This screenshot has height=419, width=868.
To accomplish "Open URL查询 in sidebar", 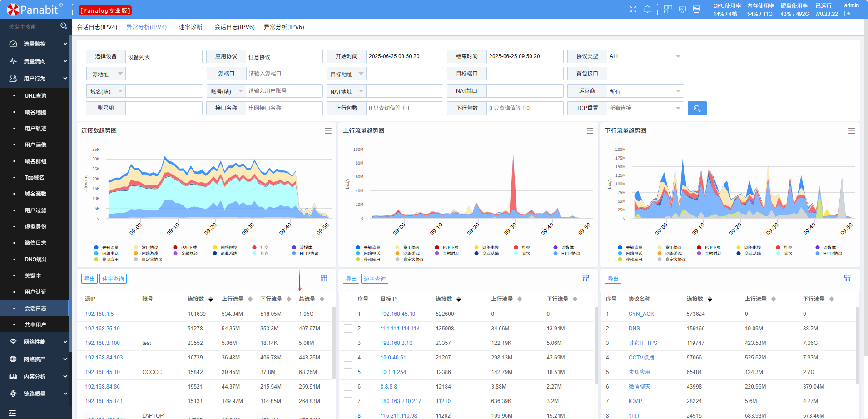I will (x=35, y=95).
